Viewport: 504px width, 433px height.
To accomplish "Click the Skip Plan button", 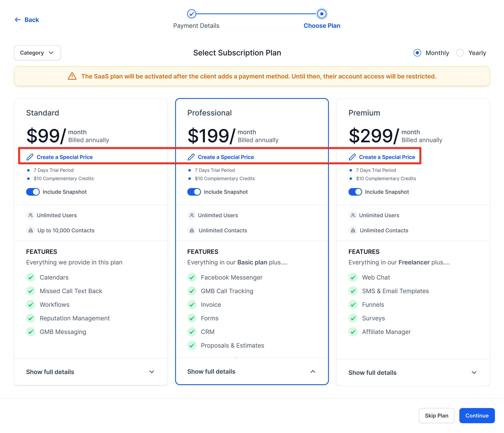I will (x=436, y=415).
